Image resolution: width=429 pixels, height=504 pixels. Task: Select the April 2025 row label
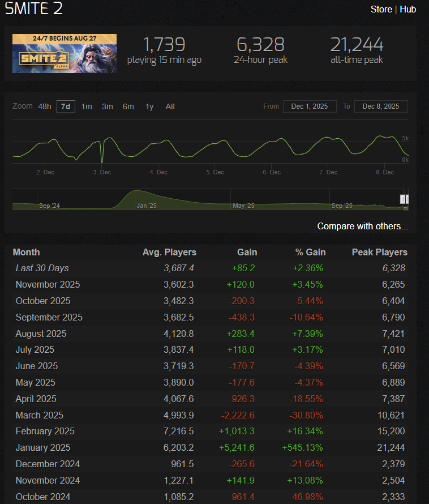(36, 399)
